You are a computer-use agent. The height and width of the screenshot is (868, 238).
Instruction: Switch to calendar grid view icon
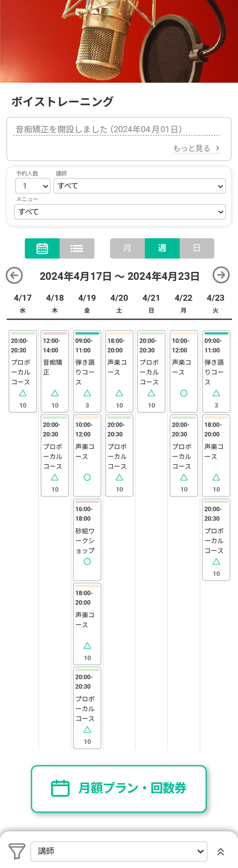pos(42,248)
